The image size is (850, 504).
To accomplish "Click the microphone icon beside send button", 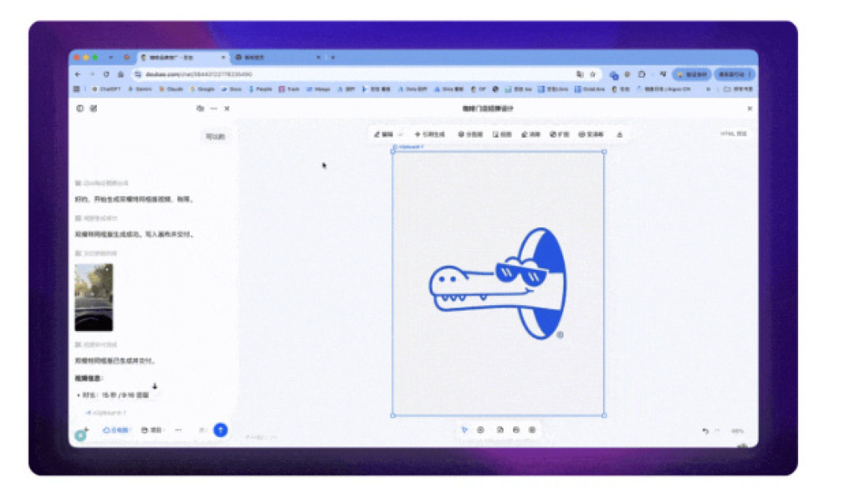I will tap(202, 430).
